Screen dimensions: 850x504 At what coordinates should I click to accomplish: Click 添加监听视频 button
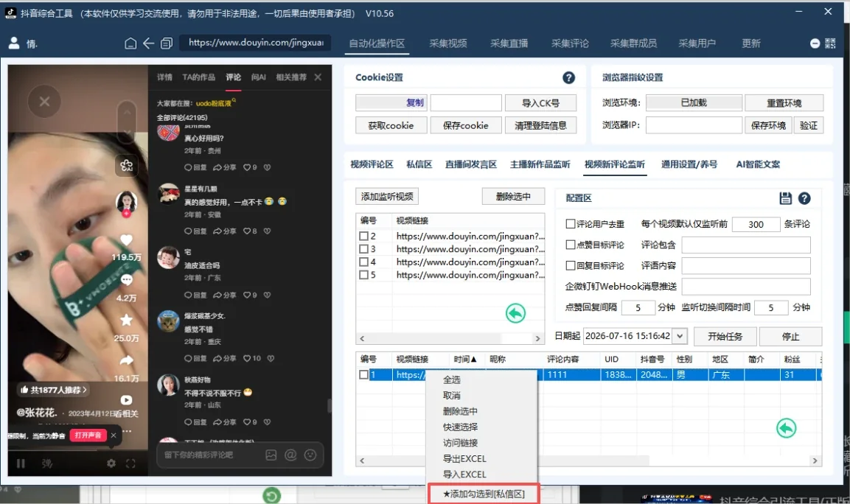pyautogui.click(x=387, y=196)
